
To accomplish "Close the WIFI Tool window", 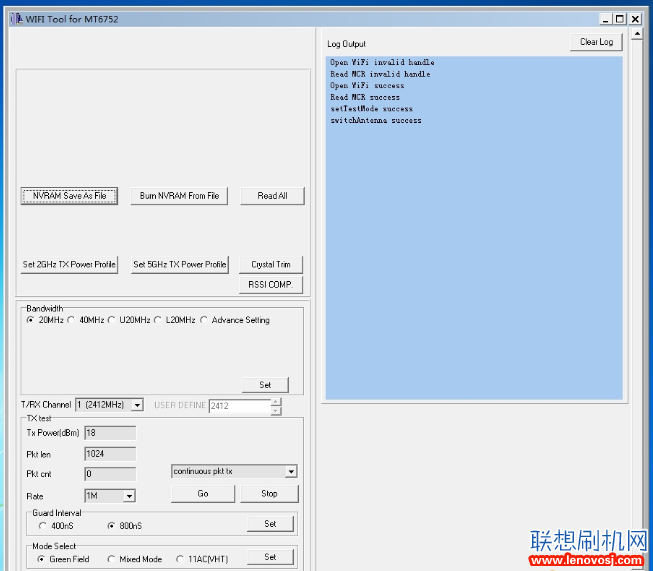I will [x=635, y=19].
